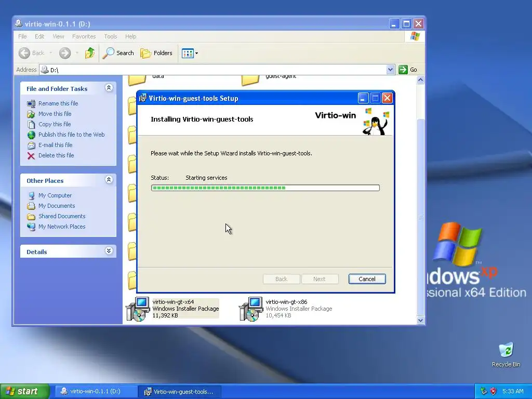Click the red security shield tray icon
This screenshot has height=399, width=532.
[x=494, y=391]
